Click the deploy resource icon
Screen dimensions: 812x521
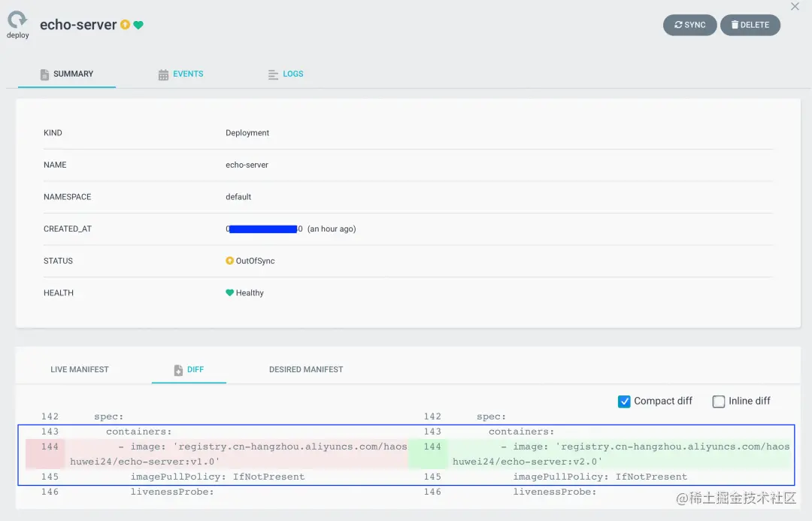pos(17,20)
